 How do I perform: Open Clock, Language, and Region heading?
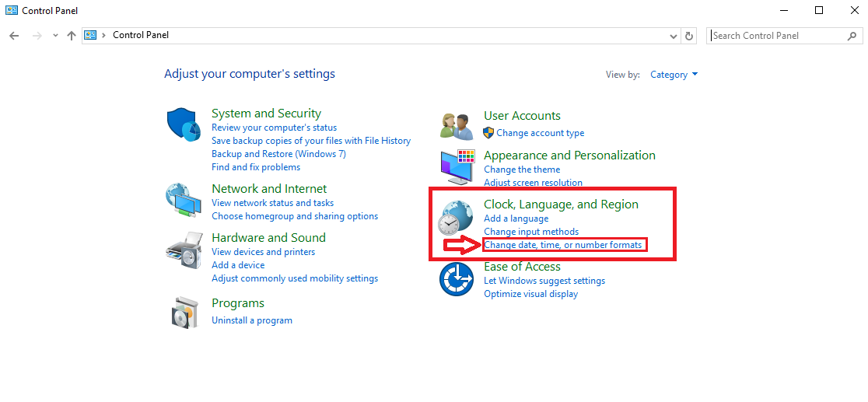pos(561,204)
